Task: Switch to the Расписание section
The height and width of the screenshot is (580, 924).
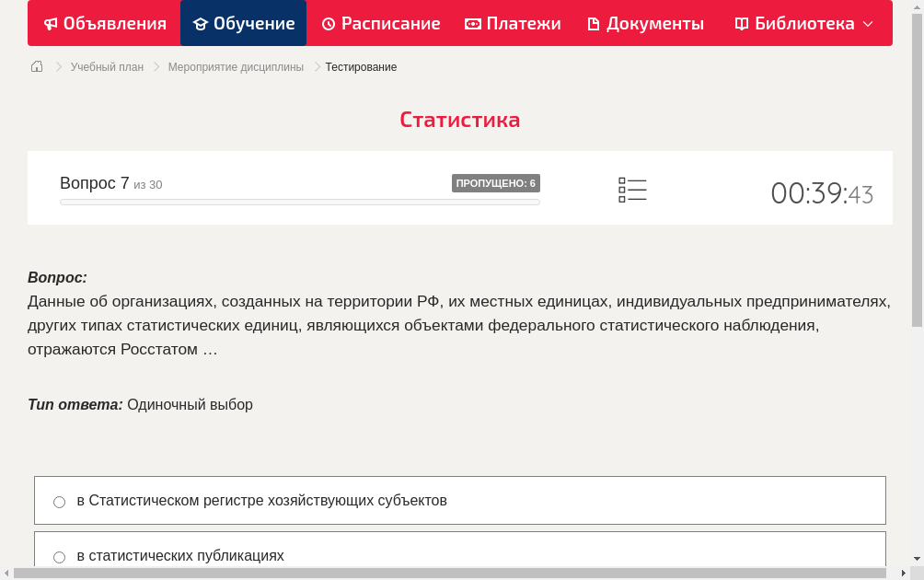Action: point(381,23)
